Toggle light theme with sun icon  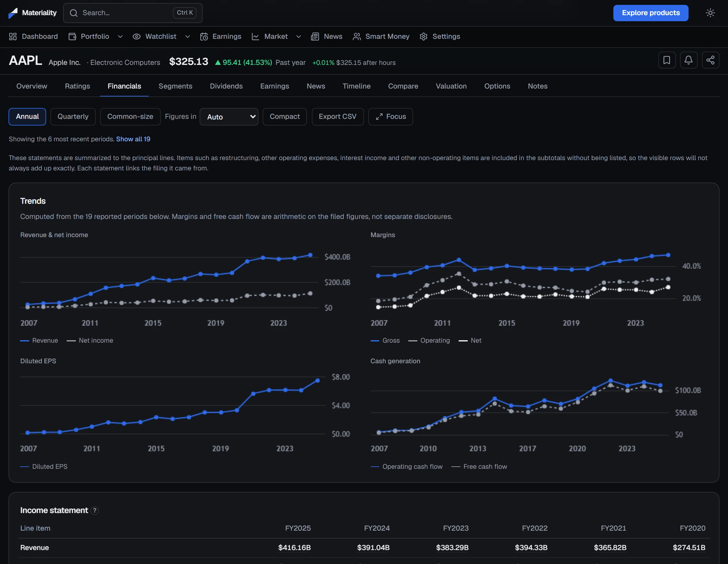point(710,13)
